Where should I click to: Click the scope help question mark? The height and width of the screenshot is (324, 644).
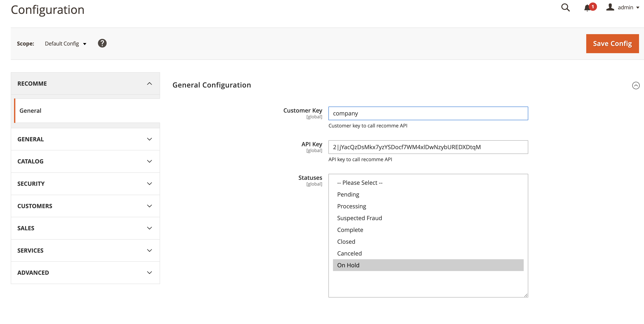(102, 43)
